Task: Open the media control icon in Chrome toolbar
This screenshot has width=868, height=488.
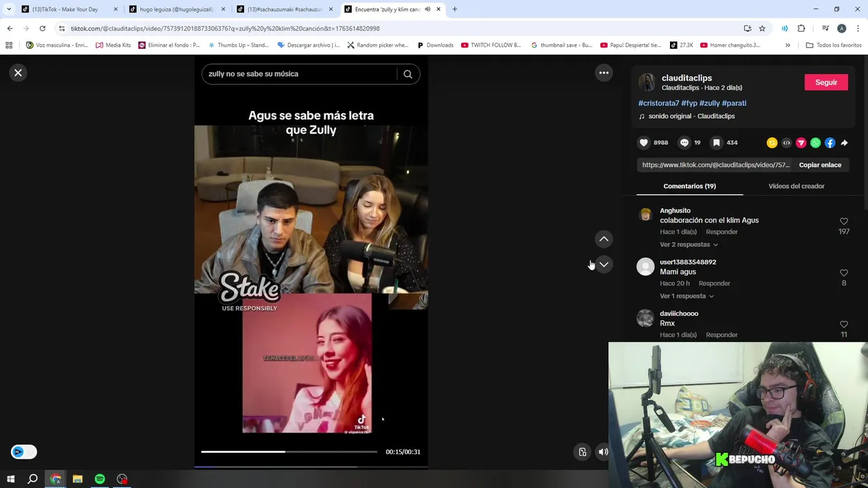Action: (825, 28)
